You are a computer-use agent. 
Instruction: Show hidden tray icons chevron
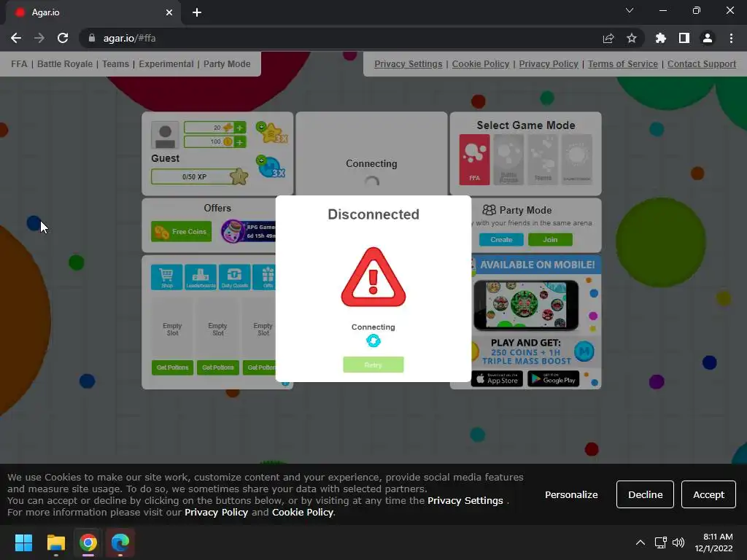click(640, 542)
